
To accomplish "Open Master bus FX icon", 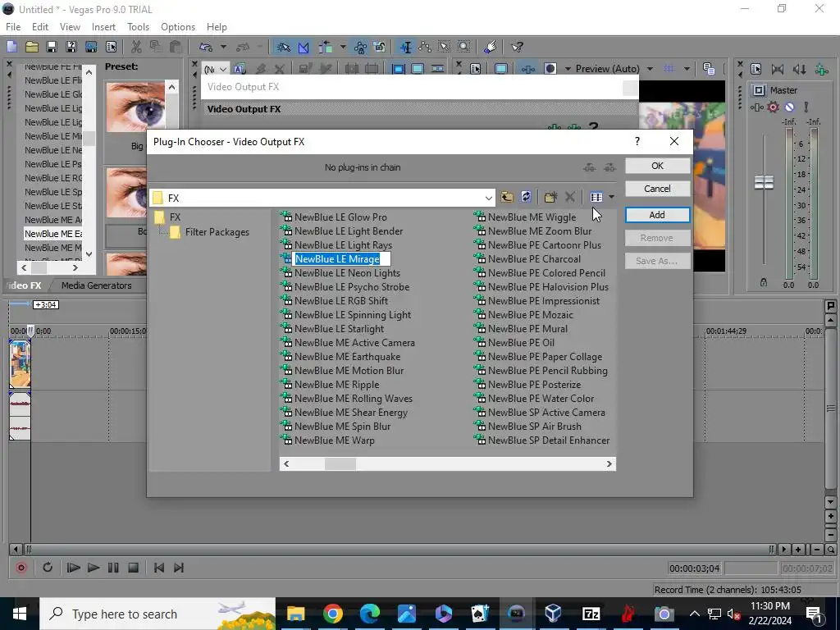I will [x=756, y=107].
